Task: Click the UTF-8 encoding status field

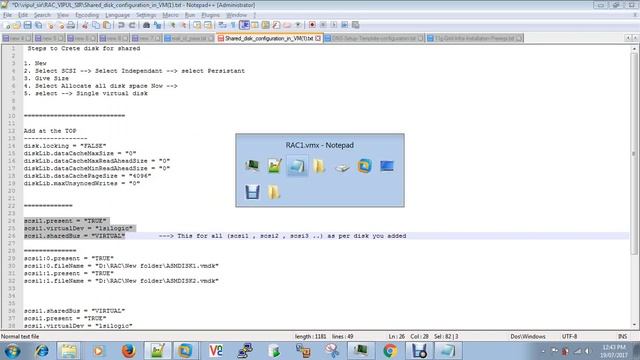Action: point(569,337)
